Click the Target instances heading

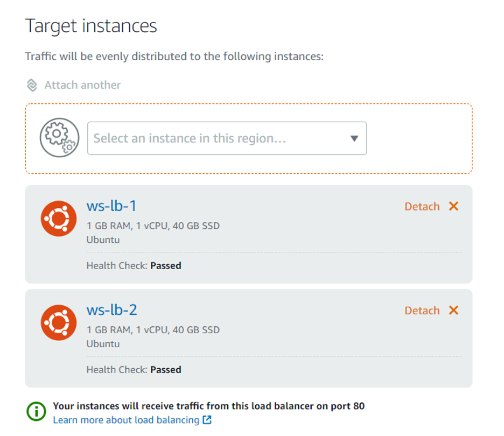pos(90,25)
